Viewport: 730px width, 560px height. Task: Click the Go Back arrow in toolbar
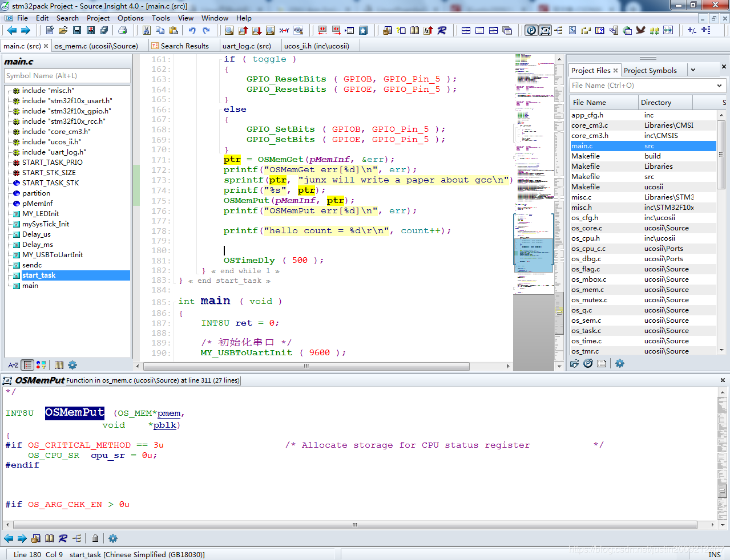(x=11, y=30)
